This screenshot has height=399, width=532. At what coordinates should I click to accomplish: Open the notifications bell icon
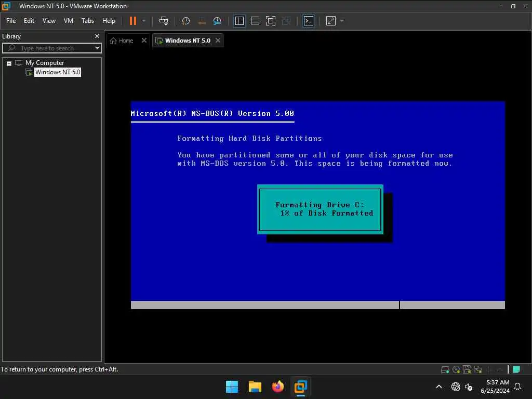tap(517, 387)
